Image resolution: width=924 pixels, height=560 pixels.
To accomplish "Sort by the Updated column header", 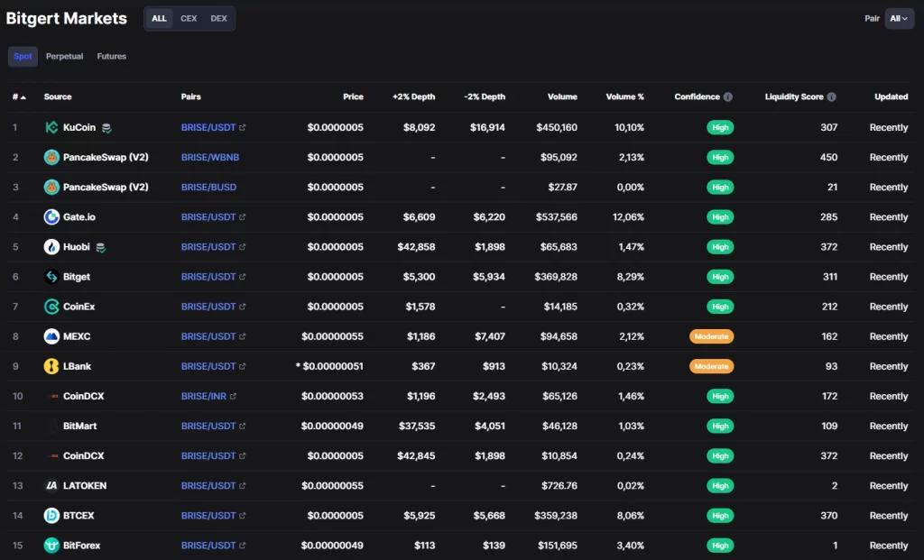I will pos(891,96).
